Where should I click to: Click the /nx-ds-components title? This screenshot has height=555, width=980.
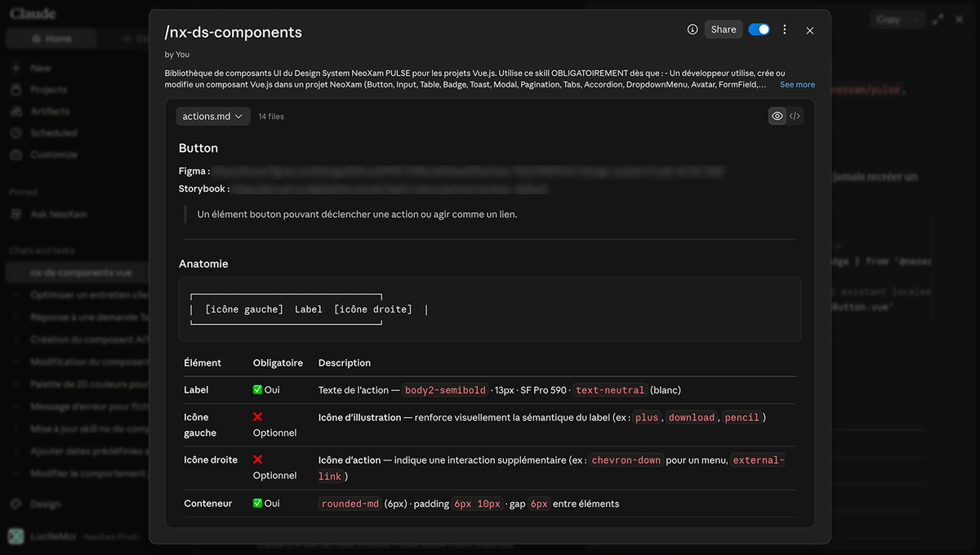(234, 33)
